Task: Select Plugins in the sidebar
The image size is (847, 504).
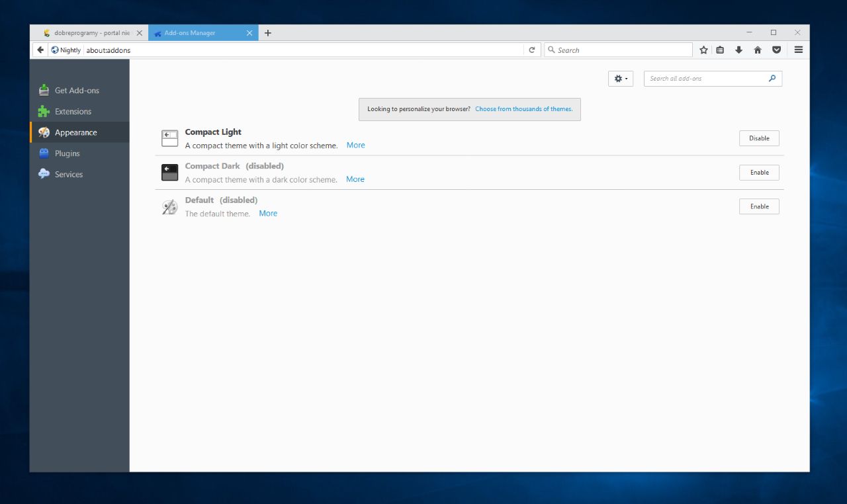Action: click(67, 153)
